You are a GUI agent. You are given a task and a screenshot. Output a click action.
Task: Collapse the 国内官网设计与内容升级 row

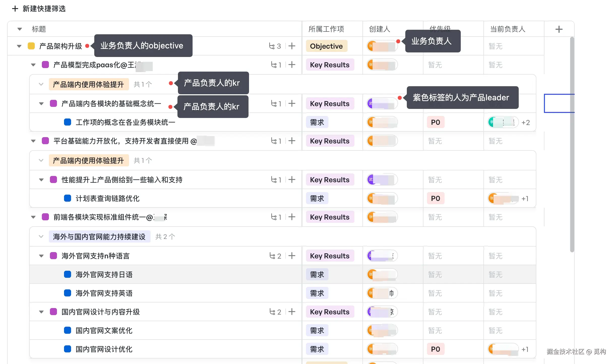[41, 312]
